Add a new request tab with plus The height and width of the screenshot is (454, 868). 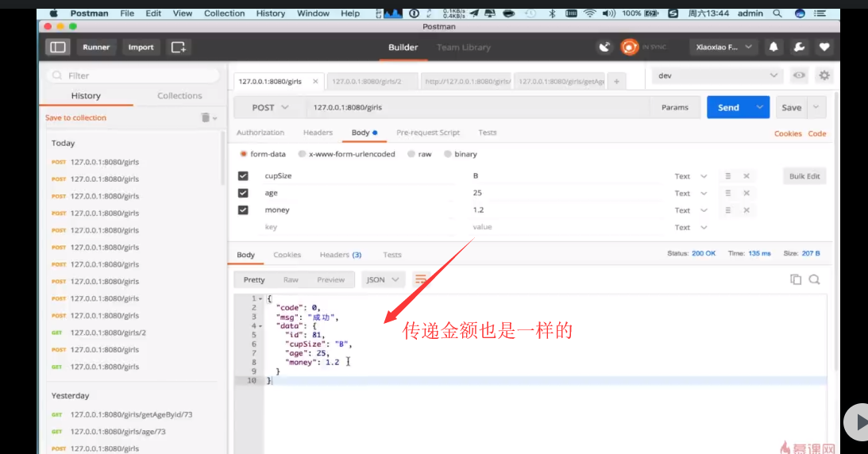tap(617, 81)
